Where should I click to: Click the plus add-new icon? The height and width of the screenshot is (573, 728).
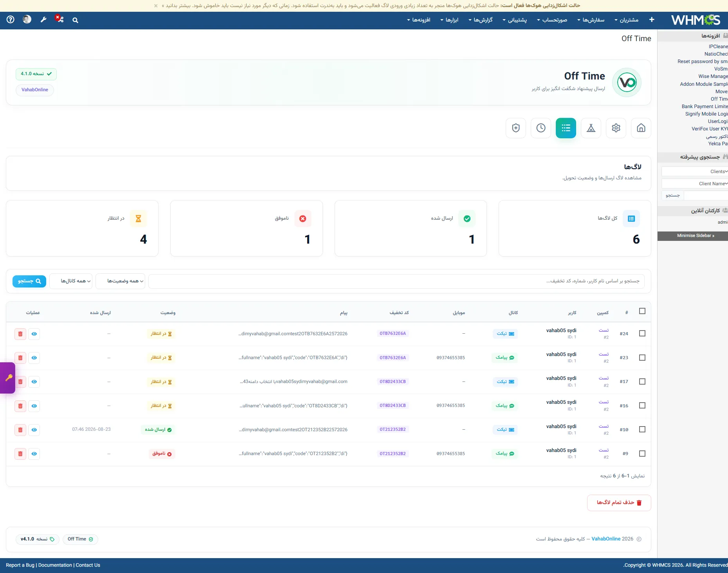[652, 20]
